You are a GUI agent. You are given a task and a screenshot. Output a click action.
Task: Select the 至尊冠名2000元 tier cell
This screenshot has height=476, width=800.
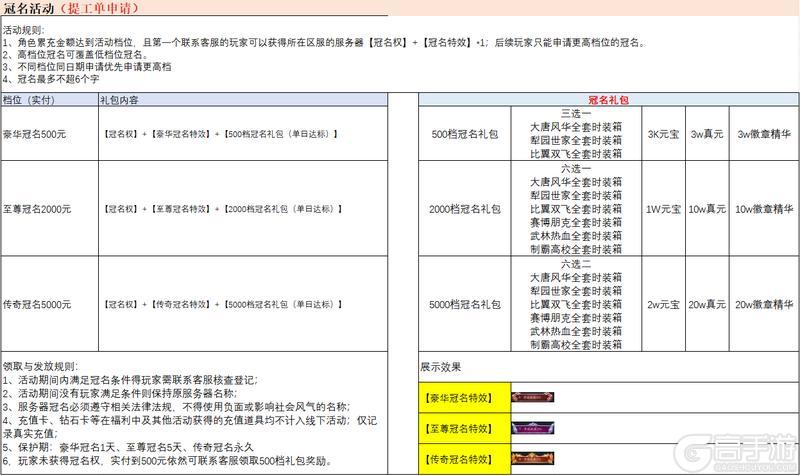coord(37,208)
